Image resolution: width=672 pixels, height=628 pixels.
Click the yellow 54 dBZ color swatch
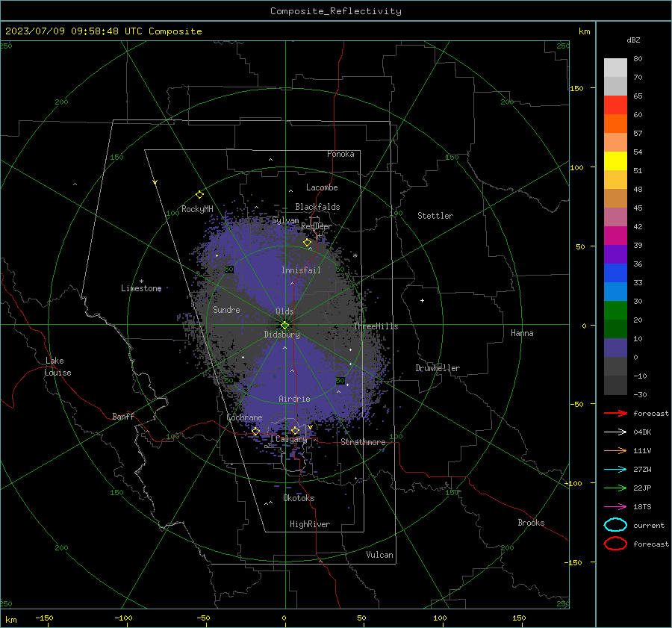click(x=616, y=161)
